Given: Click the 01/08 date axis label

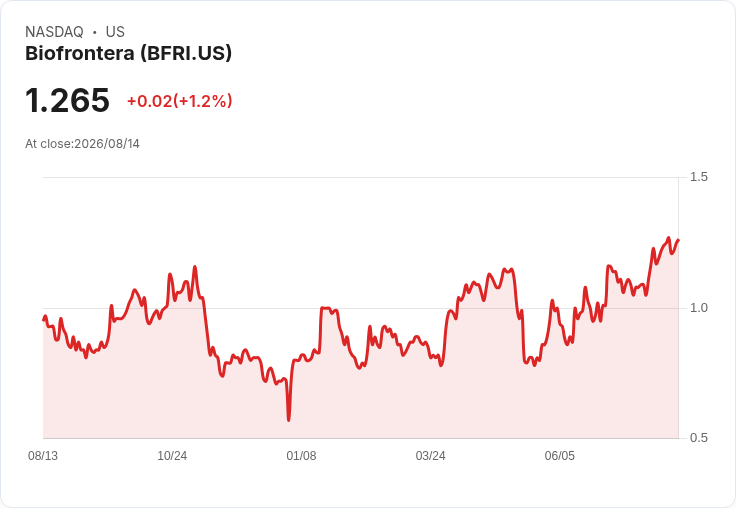Looking at the screenshot, I should pyautogui.click(x=301, y=456).
